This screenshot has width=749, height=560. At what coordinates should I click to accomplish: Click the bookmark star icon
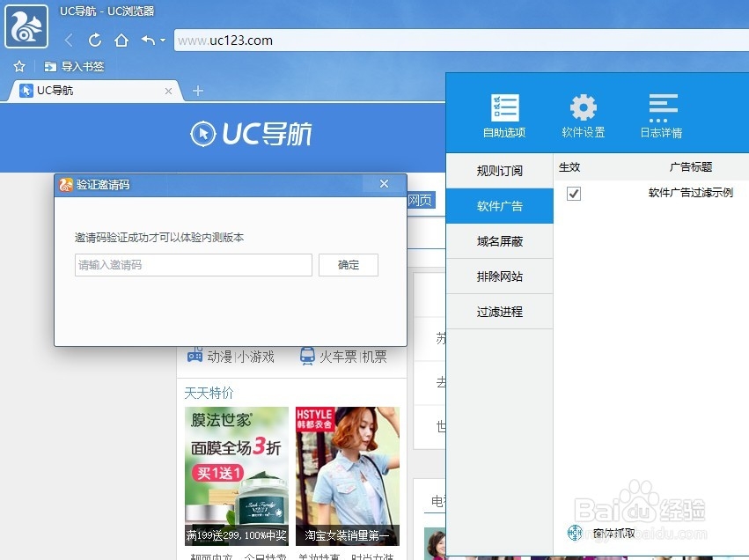point(19,66)
